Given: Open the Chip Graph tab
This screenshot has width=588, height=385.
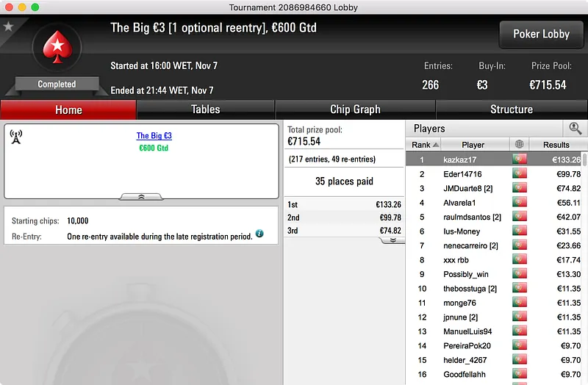Looking at the screenshot, I should coord(355,109).
